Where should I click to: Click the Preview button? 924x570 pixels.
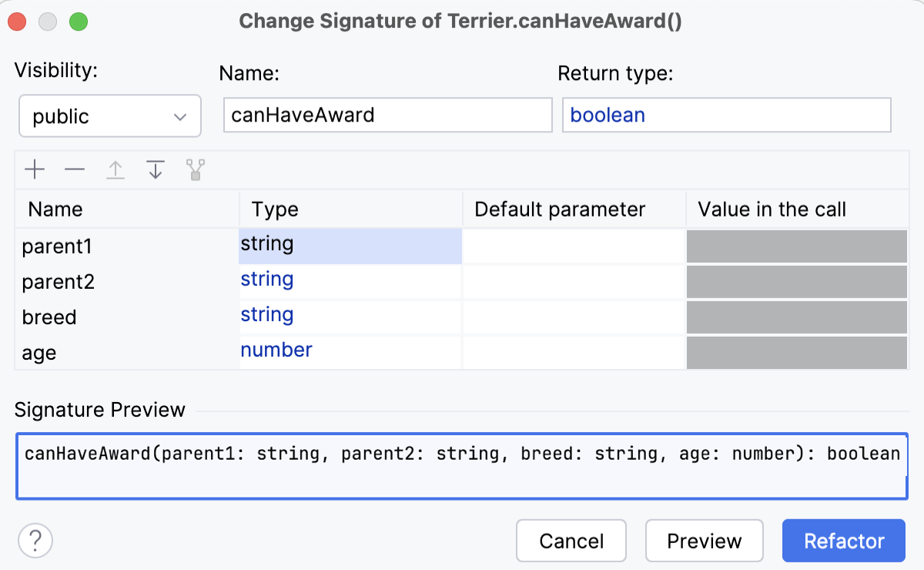click(704, 541)
